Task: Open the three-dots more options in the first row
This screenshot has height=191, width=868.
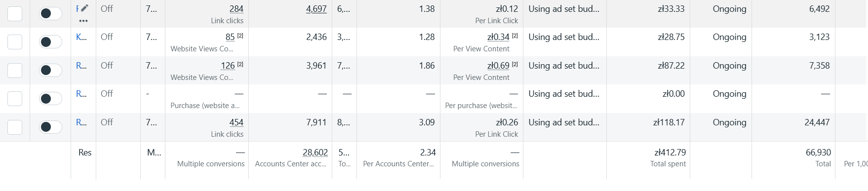Action: point(83,21)
